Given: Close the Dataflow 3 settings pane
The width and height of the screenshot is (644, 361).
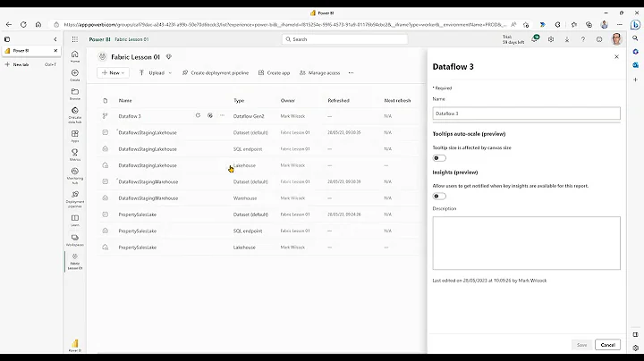Looking at the screenshot, I should click(x=616, y=56).
